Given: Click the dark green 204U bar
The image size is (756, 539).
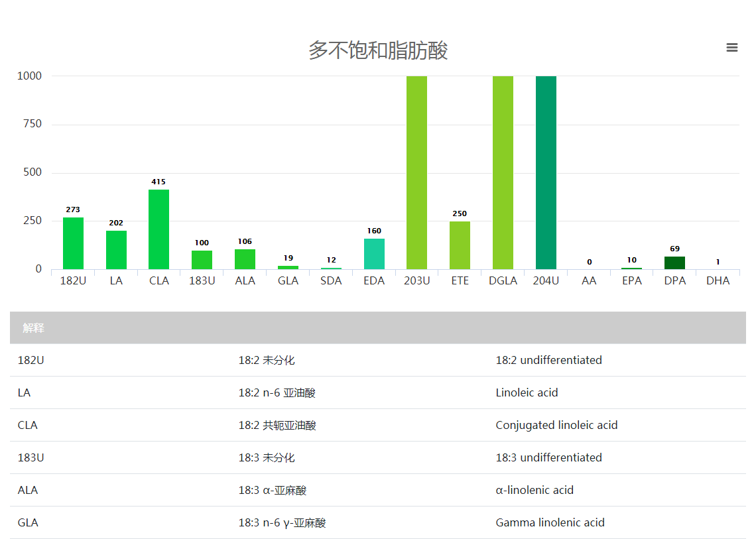Looking at the screenshot, I should pyautogui.click(x=546, y=172).
